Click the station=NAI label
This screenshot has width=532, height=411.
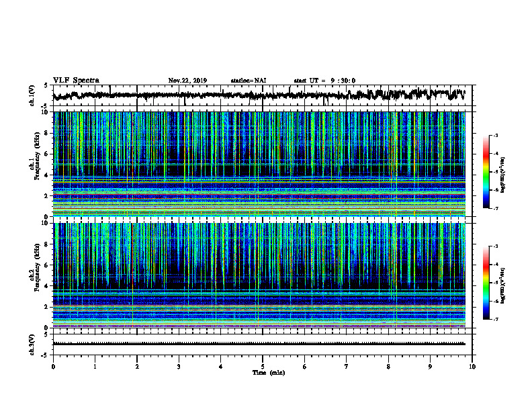(249, 81)
